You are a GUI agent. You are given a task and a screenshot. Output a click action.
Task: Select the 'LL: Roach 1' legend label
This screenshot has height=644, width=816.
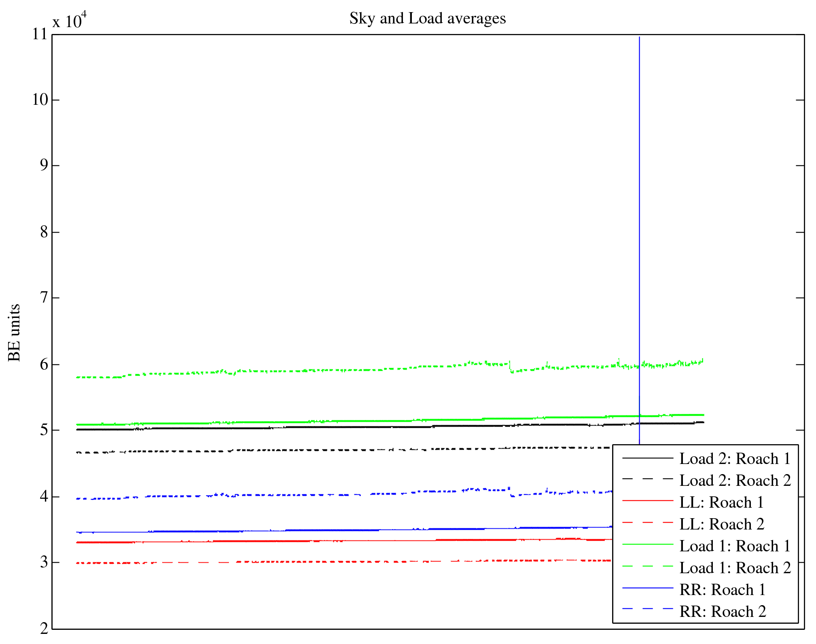(x=721, y=502)
